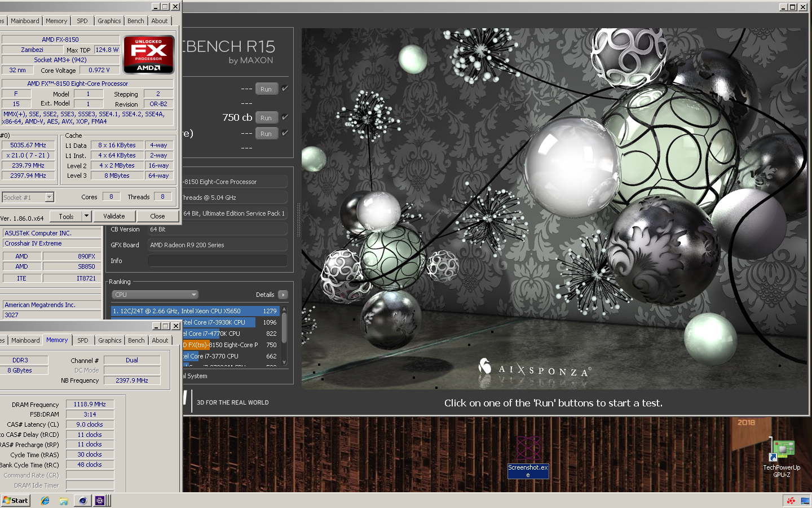Select Core i7-3770 ranking entry

(231, 356)
